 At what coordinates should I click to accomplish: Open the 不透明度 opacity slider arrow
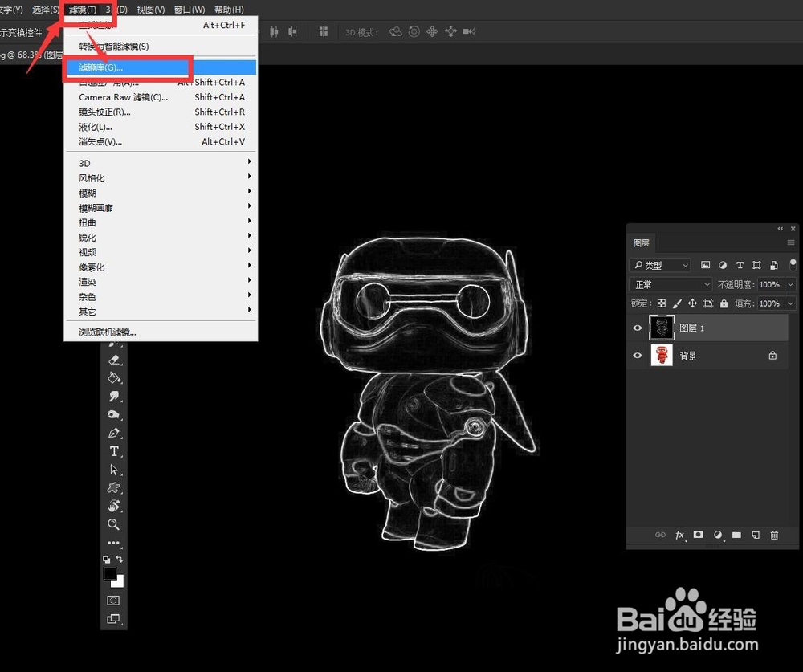click(791, 284)
